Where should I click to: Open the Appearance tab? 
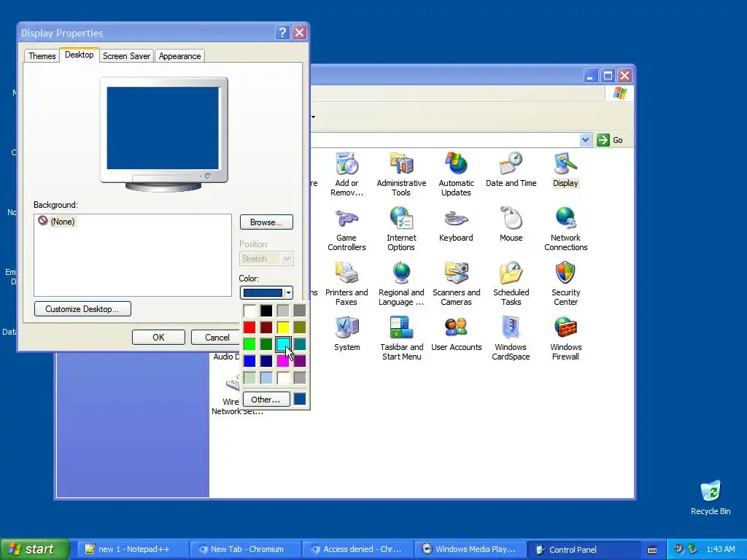pyautogui.click(x=179, y=55)
